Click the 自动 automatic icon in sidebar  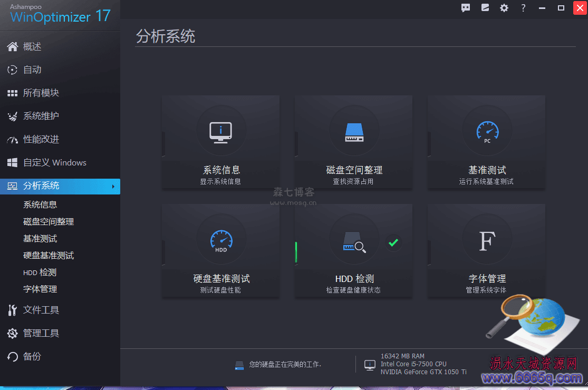pos(12,70)
